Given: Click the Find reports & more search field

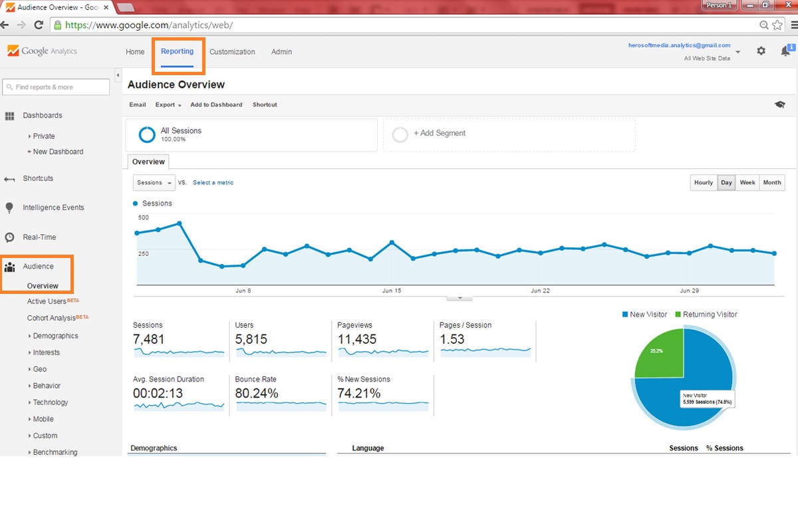Looking at the screenshot, I should [57, 87].
